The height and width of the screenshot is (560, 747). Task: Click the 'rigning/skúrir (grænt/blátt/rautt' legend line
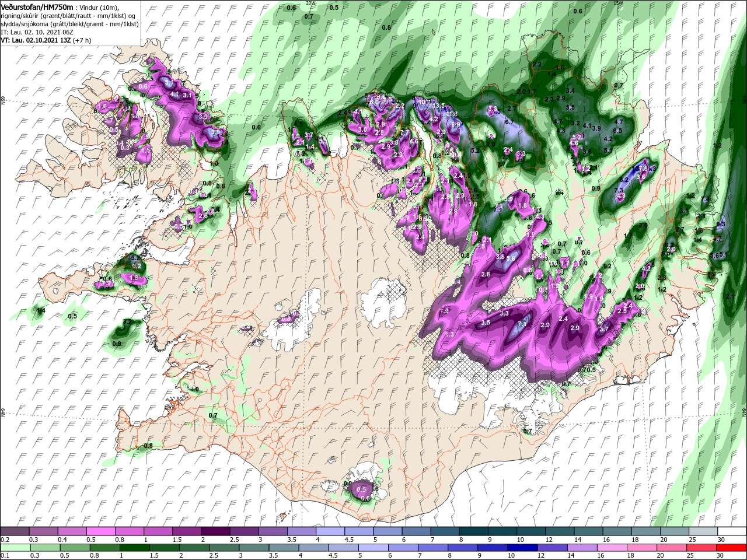click(x=68, y=15)
